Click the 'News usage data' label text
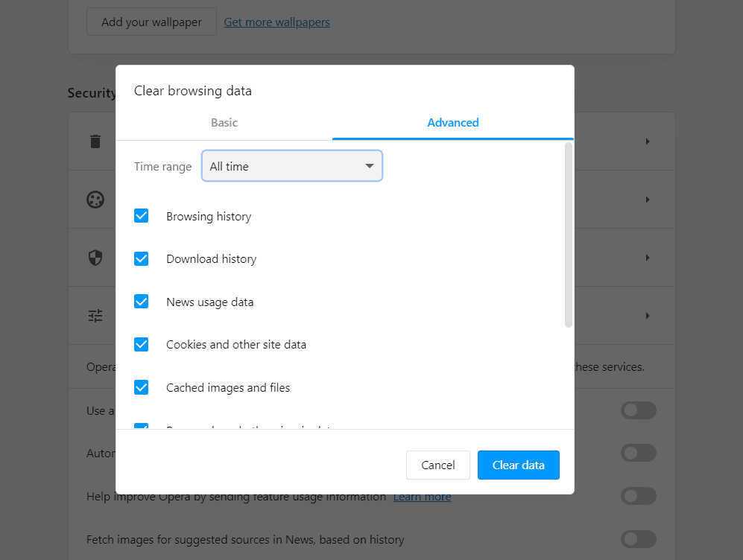The width and height of the screenshot is (743, 560). click(x=210, y=302)
